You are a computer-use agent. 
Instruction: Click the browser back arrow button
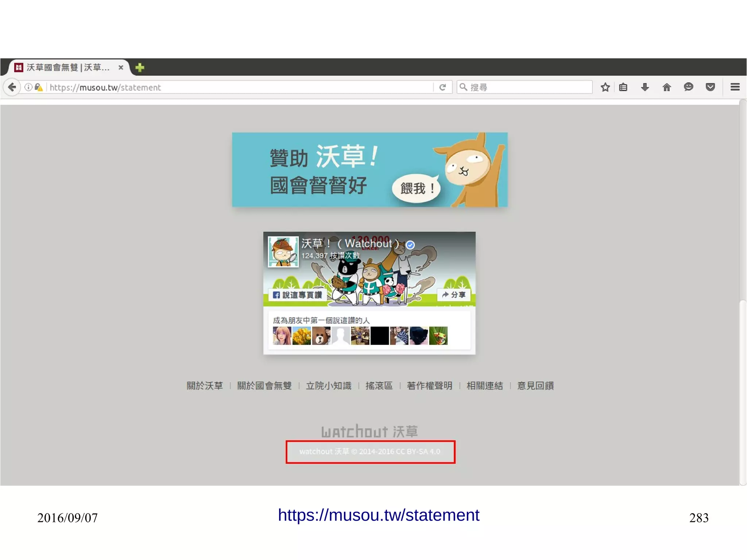pyautogui.click(x=12, y=87)
